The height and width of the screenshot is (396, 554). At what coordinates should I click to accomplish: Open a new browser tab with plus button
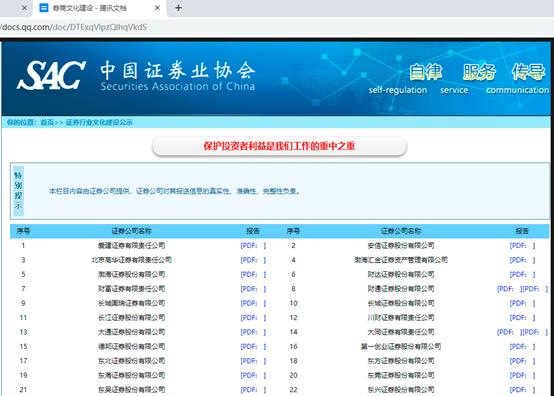[178, 8]
